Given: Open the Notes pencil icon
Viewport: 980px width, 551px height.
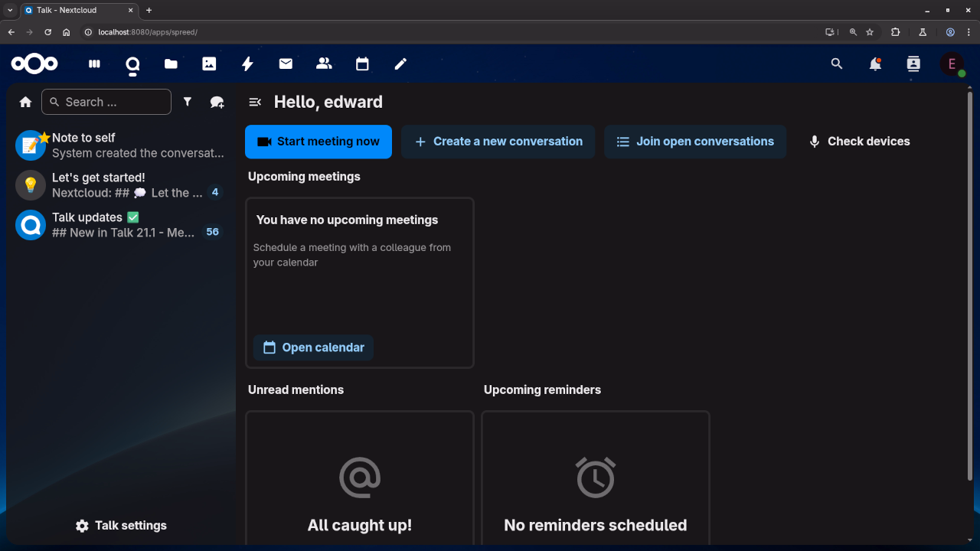Looking at the screenshot, I should tap(400, 64).
